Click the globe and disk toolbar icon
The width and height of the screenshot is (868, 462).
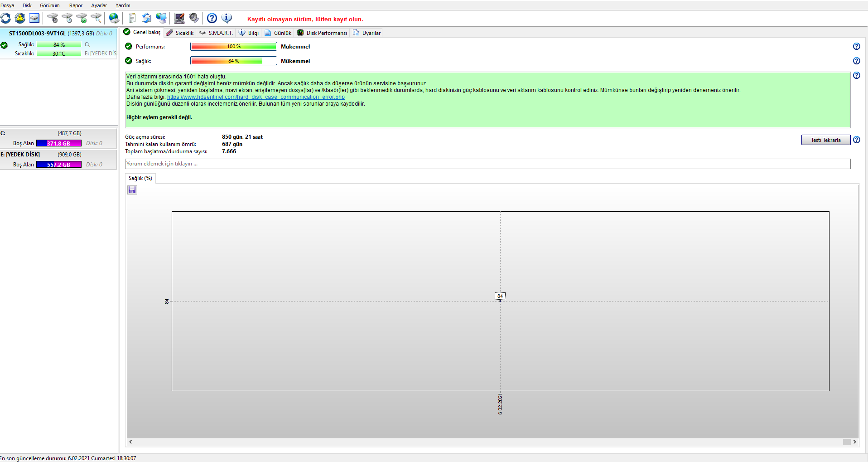pos(114,18)
